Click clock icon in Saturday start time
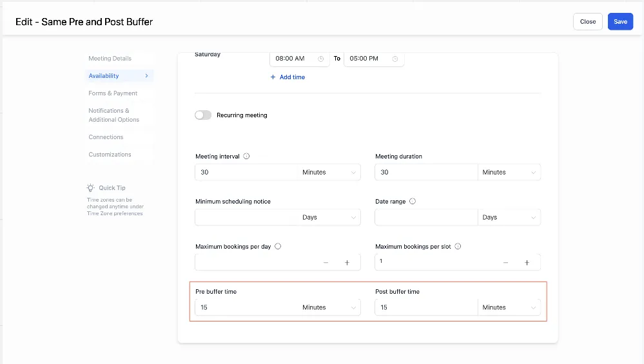This screenshot has width=644, height=364. (321, 59)
